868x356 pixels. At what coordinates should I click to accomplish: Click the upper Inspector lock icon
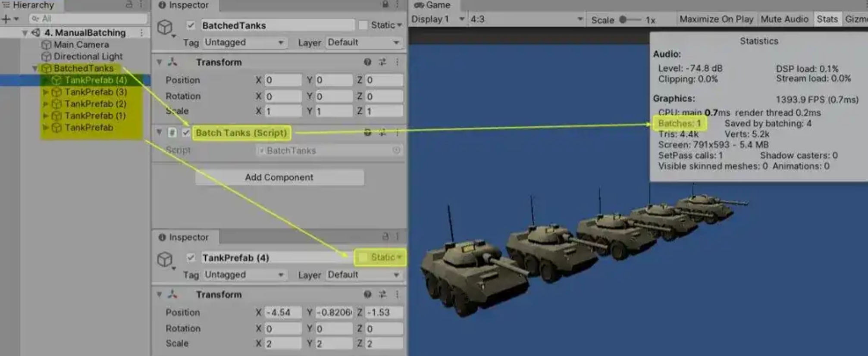(x=385, y=5)
